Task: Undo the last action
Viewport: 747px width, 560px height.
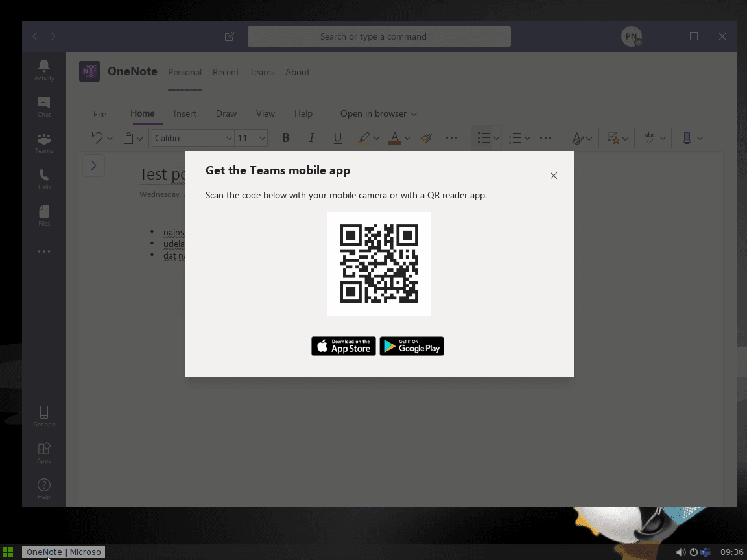Action: (96, 137)
